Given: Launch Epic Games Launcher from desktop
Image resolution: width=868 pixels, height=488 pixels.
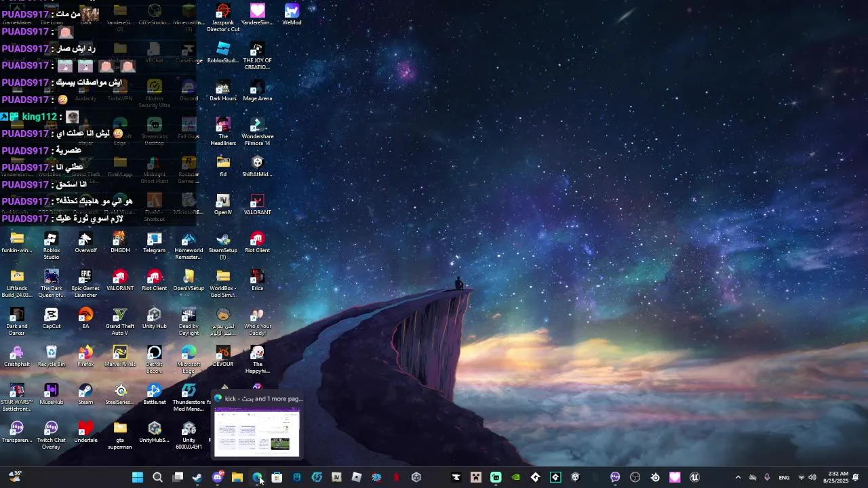Looking at the screenshot, I should [85, 284].
